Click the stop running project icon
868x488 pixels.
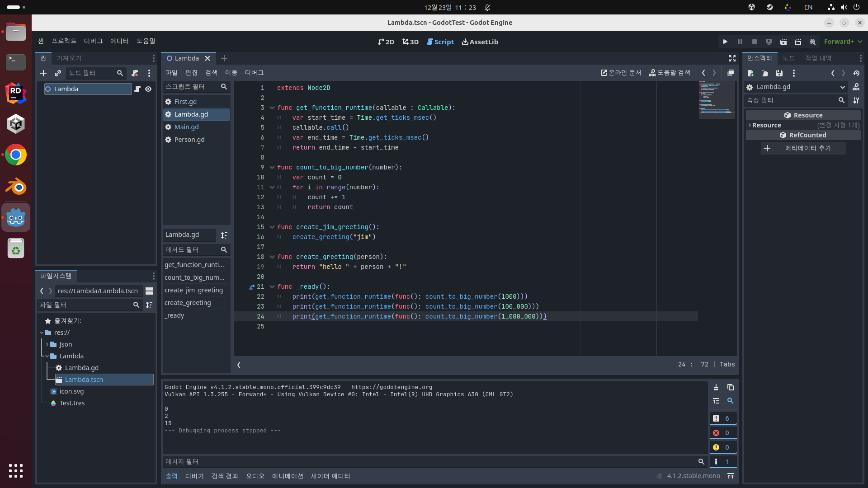click(755, 42)
